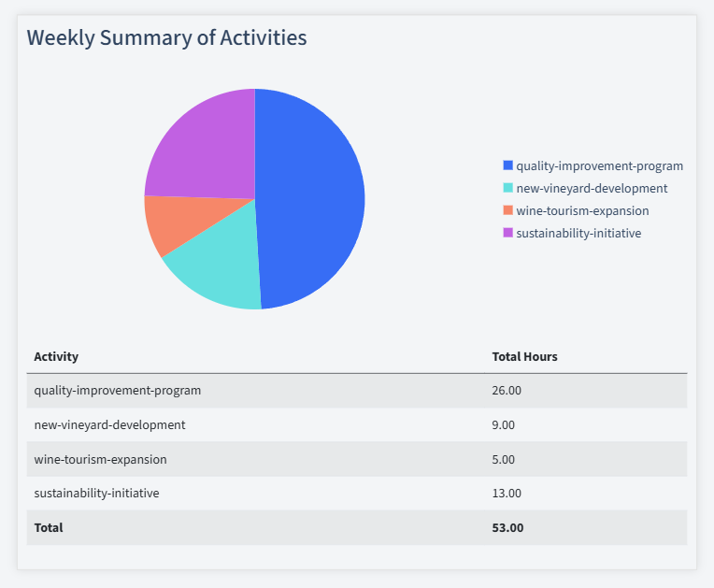
Task: Click the 9.00 hours value
Action: pyautogui.click(x=503, y=425)
